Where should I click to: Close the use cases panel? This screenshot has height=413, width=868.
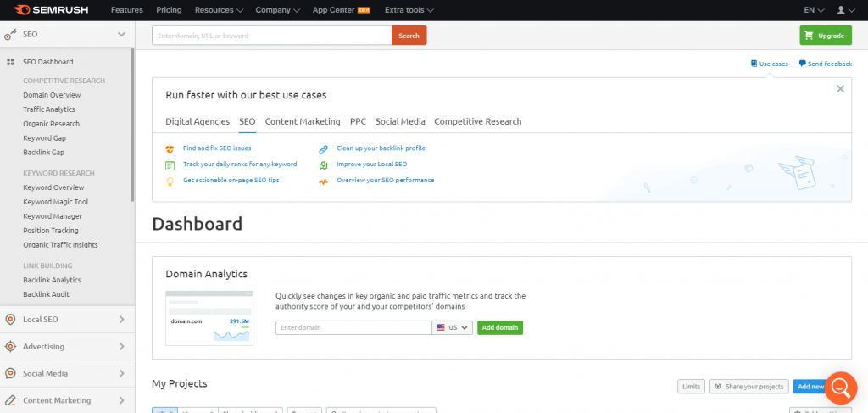pos(840,88)
